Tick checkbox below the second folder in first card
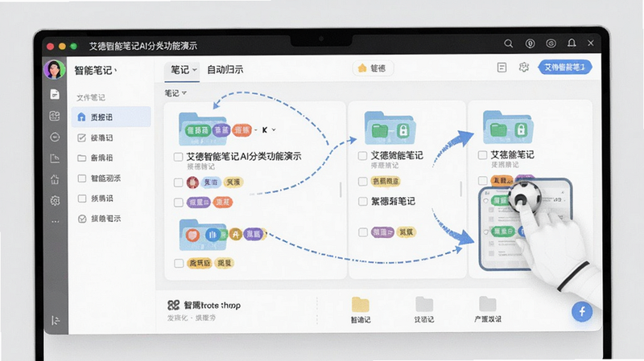Screen dimensions: 644x361 click(179, 263)
